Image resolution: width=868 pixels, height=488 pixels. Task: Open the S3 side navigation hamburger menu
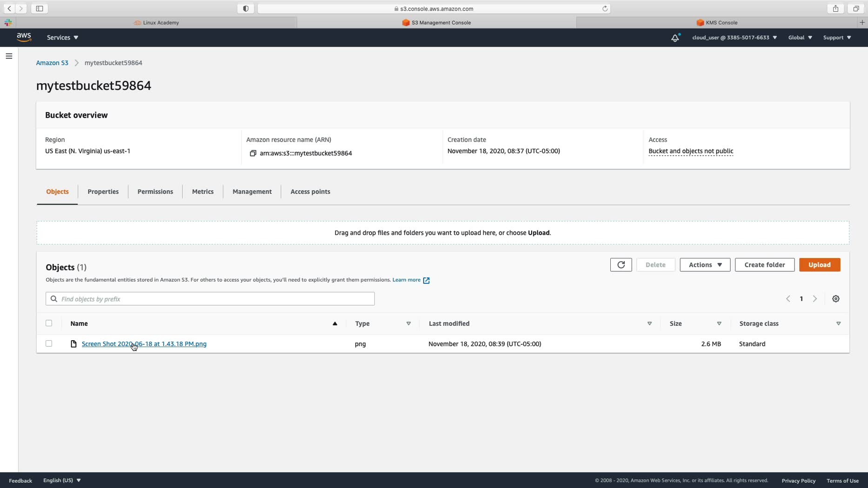pos(9,56)
